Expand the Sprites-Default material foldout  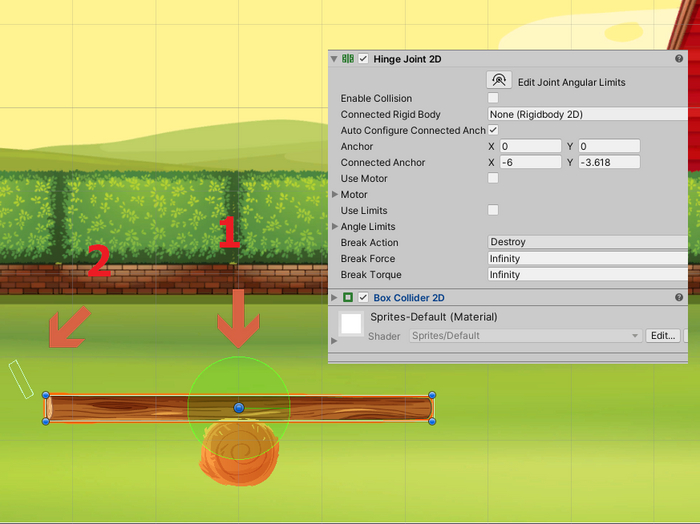334,341
